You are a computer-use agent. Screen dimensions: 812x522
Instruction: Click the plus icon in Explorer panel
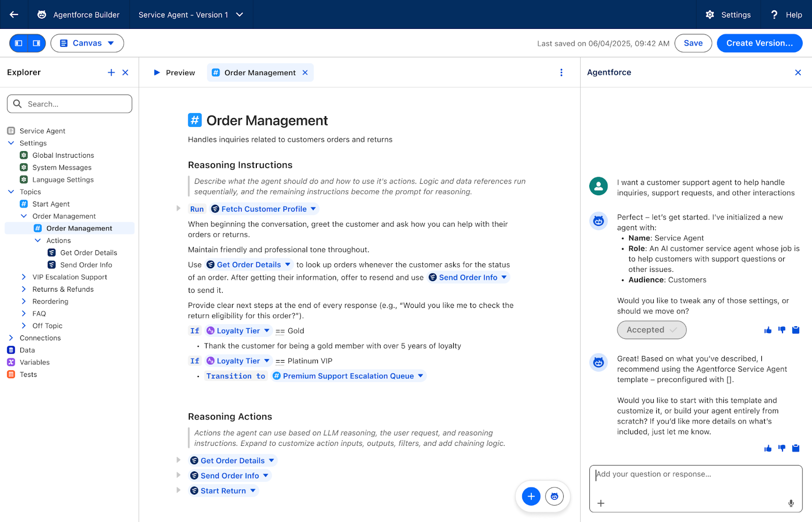point(111,73)
